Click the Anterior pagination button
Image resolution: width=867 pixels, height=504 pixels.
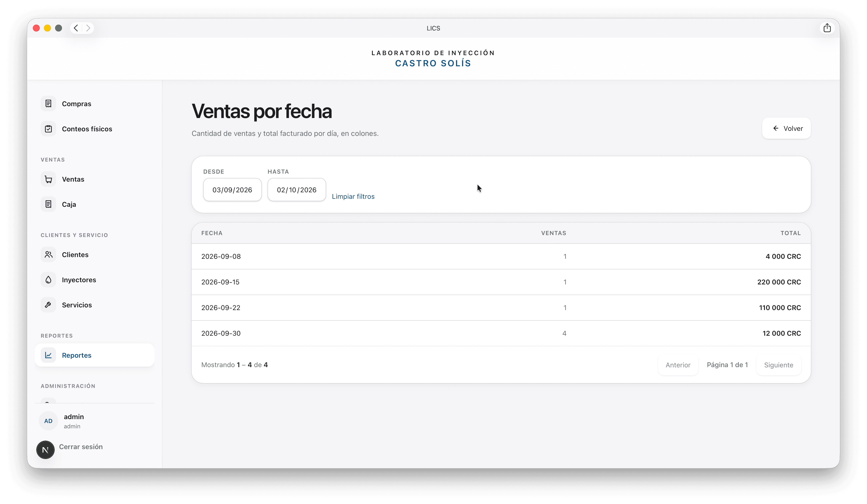coord(678,365)
